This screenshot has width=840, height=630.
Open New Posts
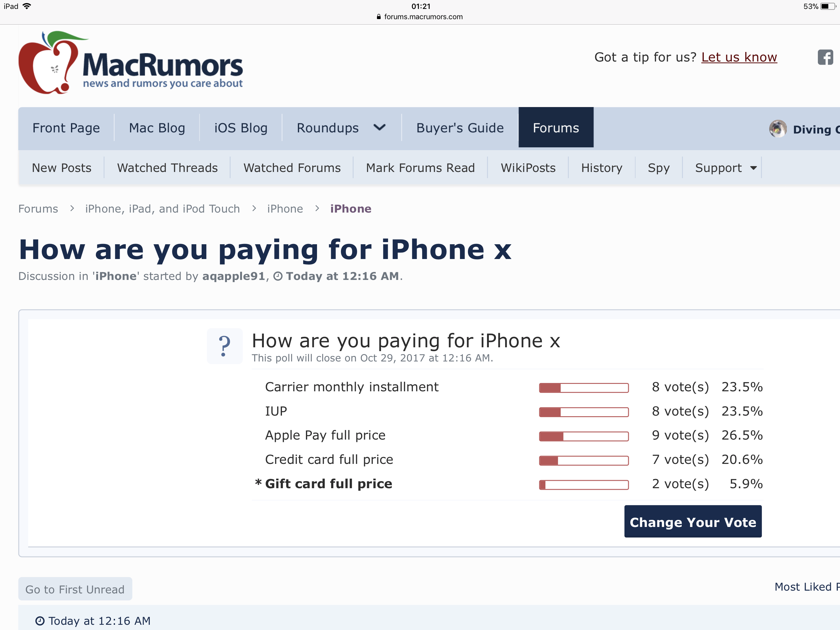tap(61, 168)
